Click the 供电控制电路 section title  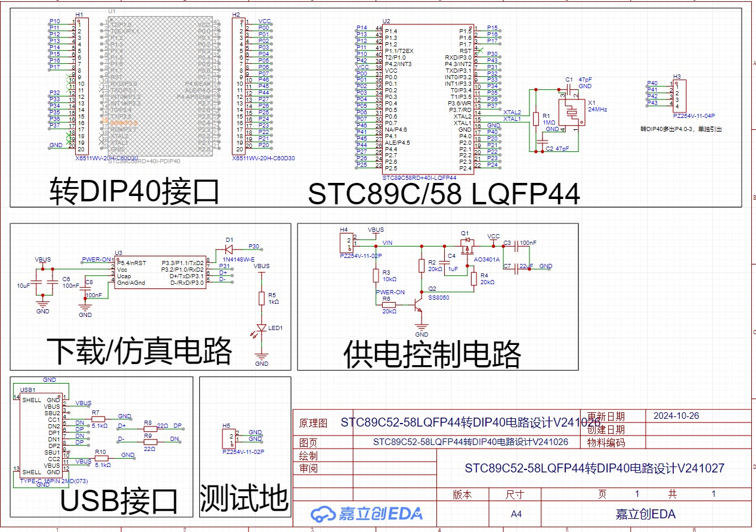[432, 354]
